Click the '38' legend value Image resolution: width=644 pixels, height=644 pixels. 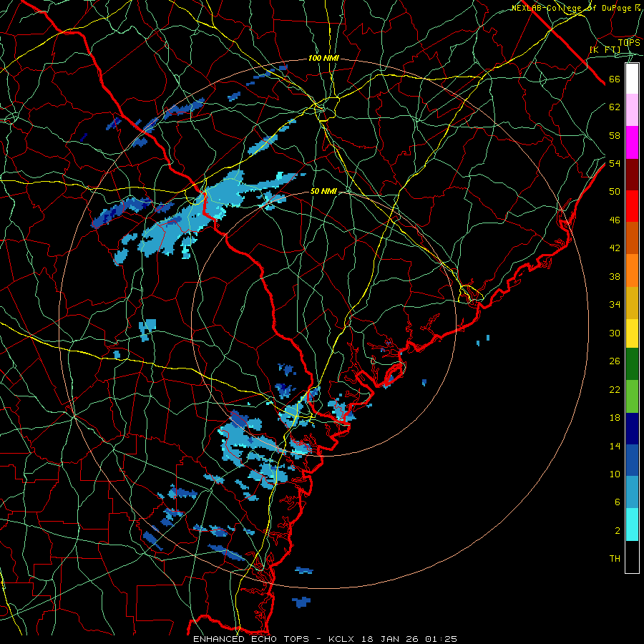click(x=615, y=276)
